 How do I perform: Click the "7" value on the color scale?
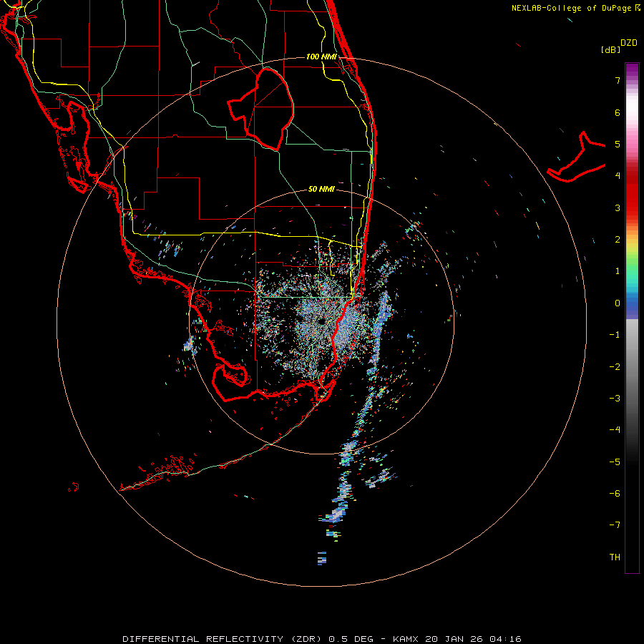(x=618, y=80)
